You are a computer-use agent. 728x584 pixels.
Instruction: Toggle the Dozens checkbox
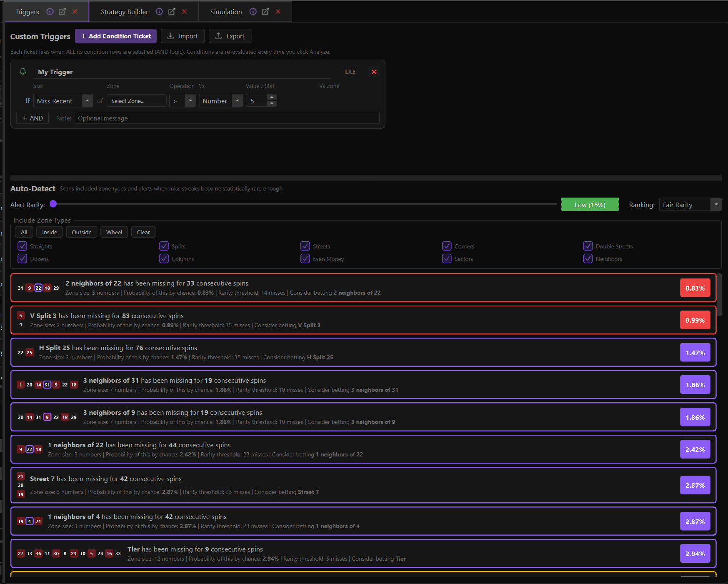click(22, 258)
